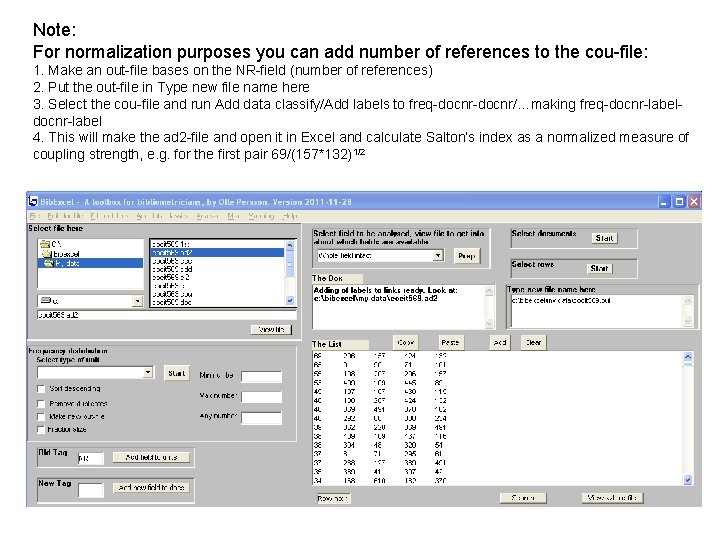Image resolution: width=720 pixels, height=540 pixels.
Task: Click the file list scroll-up arrow
Action: (290, 245)
